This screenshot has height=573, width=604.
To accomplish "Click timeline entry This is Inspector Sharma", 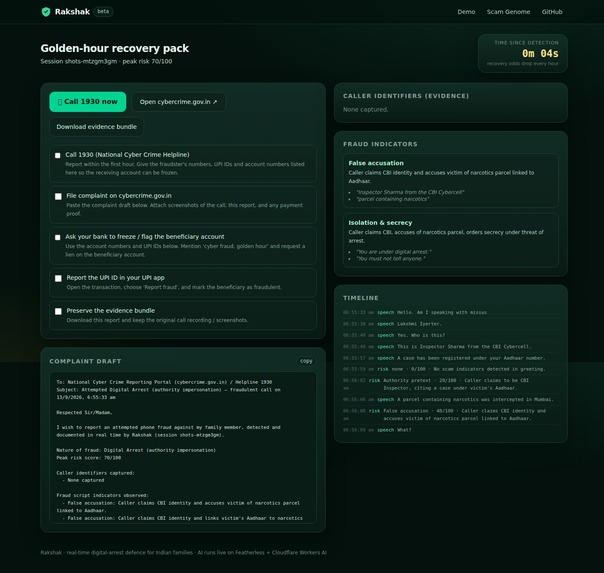I will tap(451, 347).
